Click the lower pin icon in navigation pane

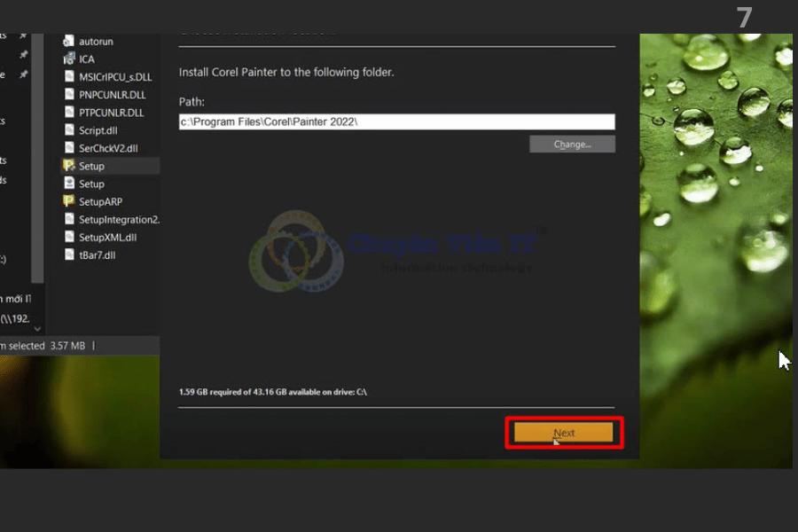coord(24,75)
